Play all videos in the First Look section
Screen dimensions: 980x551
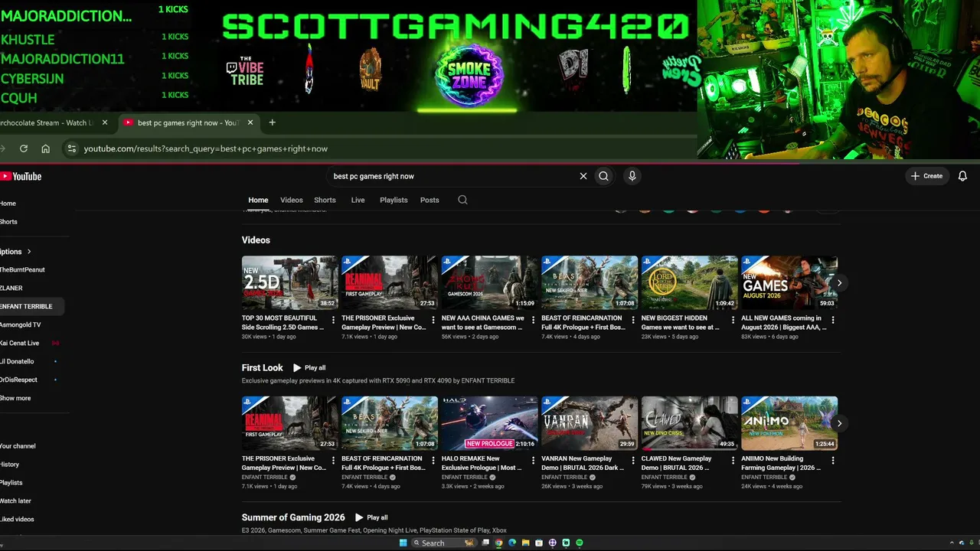309,367
